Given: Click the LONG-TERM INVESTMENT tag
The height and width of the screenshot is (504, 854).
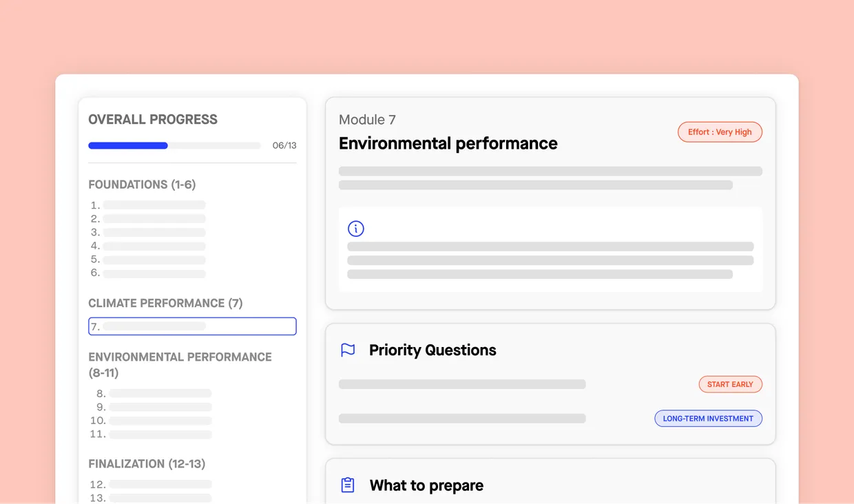Looking at the screenshot, I should pyautogui.click(x=708, y=419).
